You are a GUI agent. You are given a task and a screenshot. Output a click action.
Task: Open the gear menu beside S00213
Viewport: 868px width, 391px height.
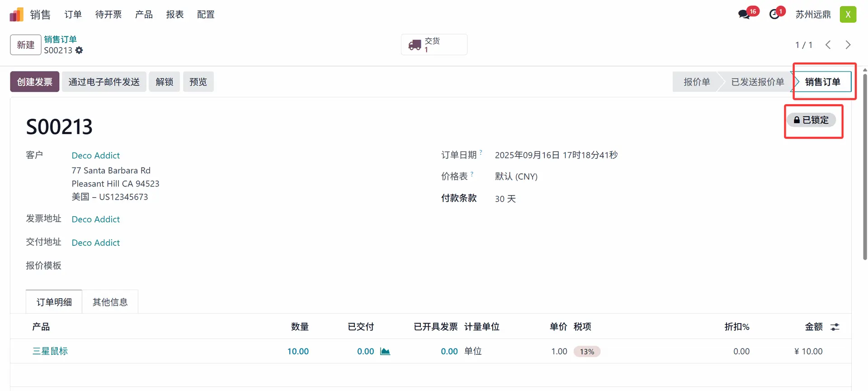tap(79, 50)
